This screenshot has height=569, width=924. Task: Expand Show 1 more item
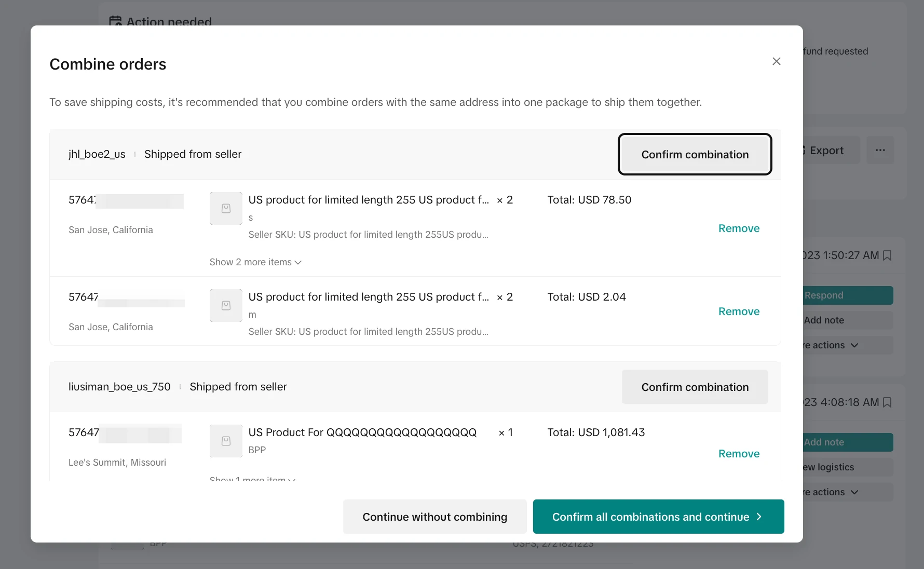point(252,478)
